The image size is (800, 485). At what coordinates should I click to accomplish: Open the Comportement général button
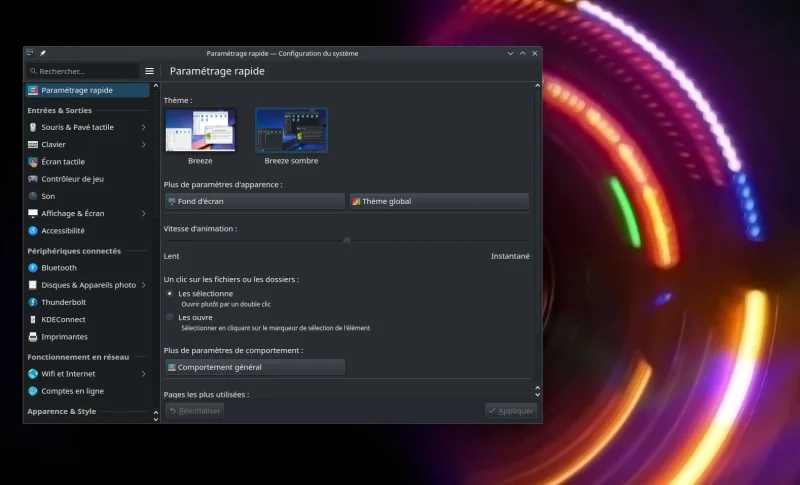[255, 367]
